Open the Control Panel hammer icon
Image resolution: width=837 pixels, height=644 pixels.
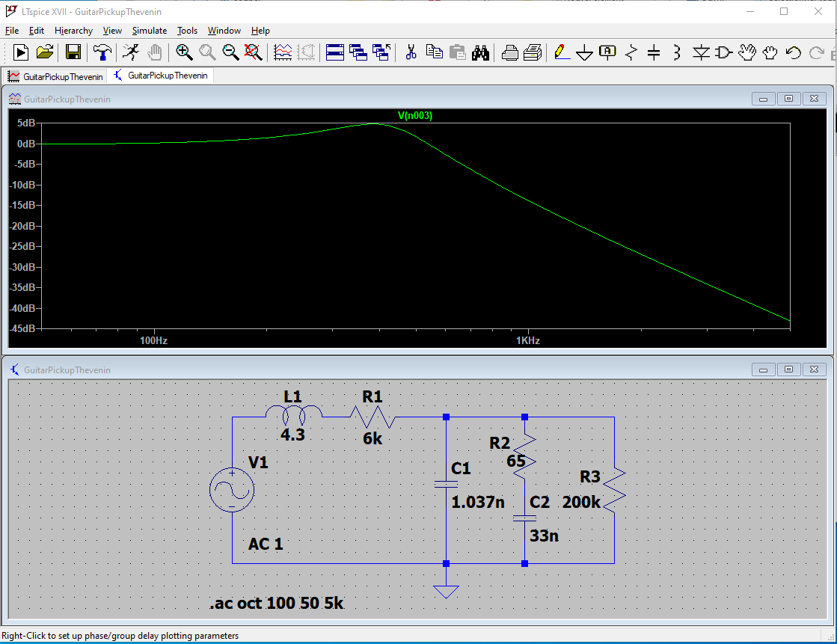click(102, 52)
